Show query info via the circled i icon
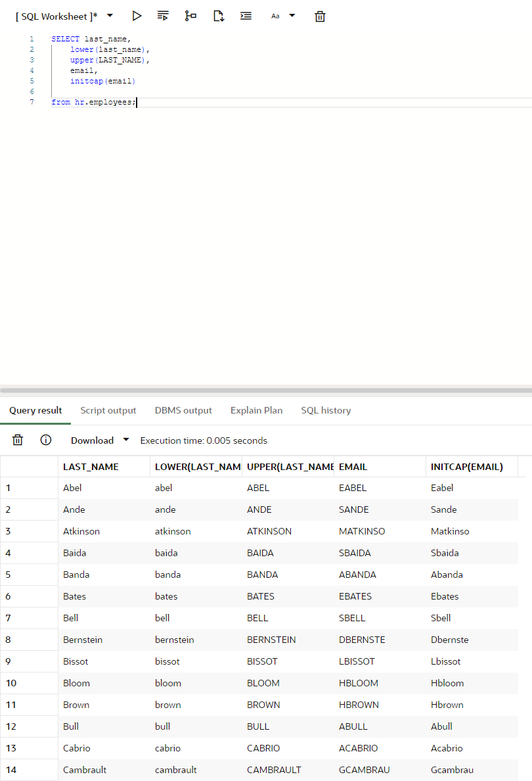532x781 pixels. [46, 440]
